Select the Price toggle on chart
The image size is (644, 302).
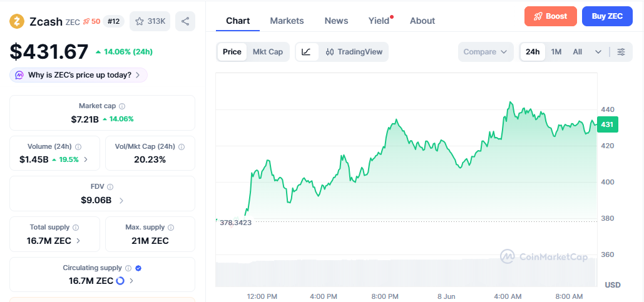[x=232, y=52]
